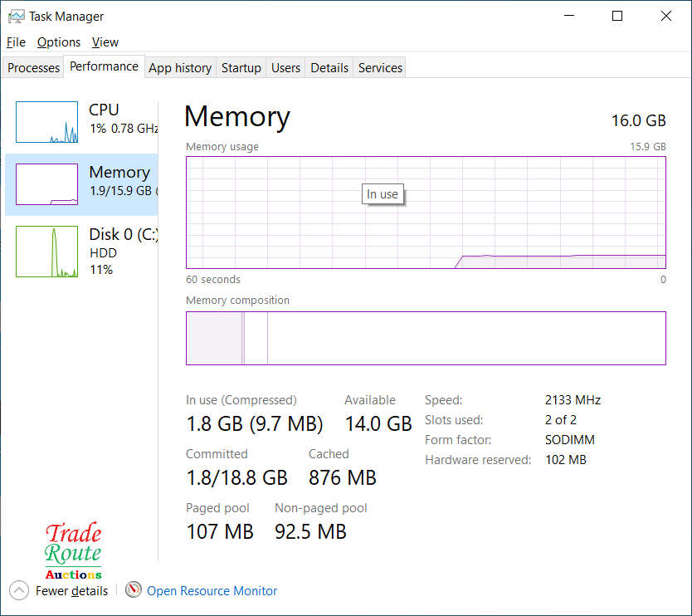The height and width of the screenshot is (616, 692).
Task: Select the Disk 0 mini graph thumbnail
Action: 47,252
